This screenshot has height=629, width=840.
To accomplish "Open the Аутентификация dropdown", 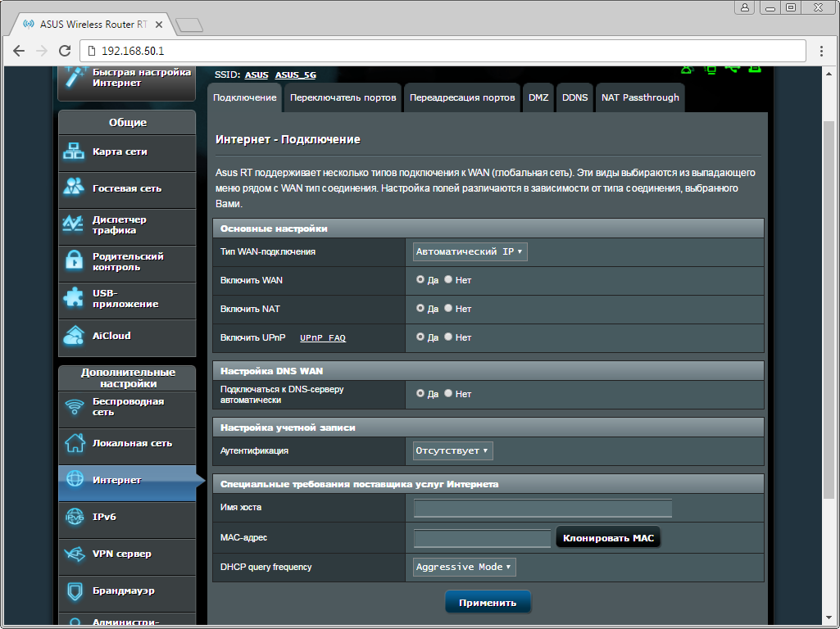I will tap(452, 450).
